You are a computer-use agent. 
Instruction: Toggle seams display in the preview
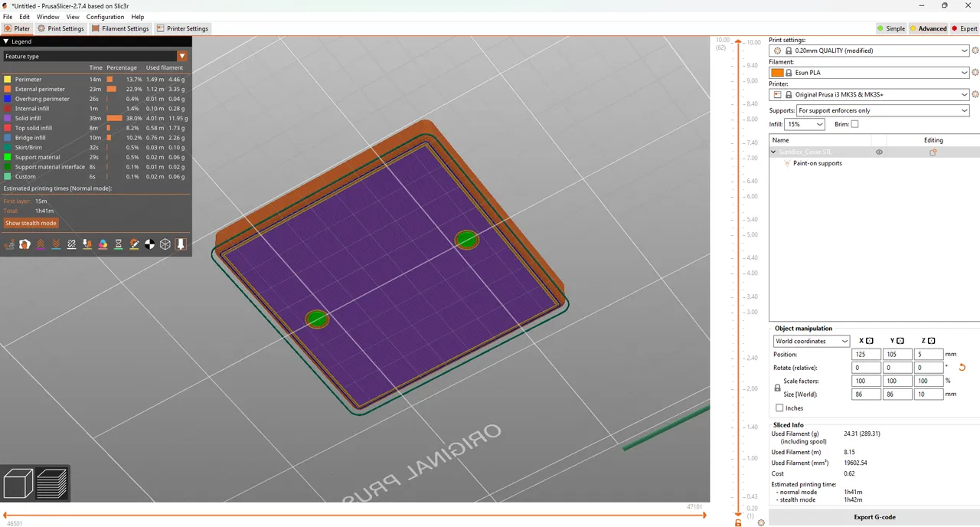pyautogui.click(x=72, y=244)
